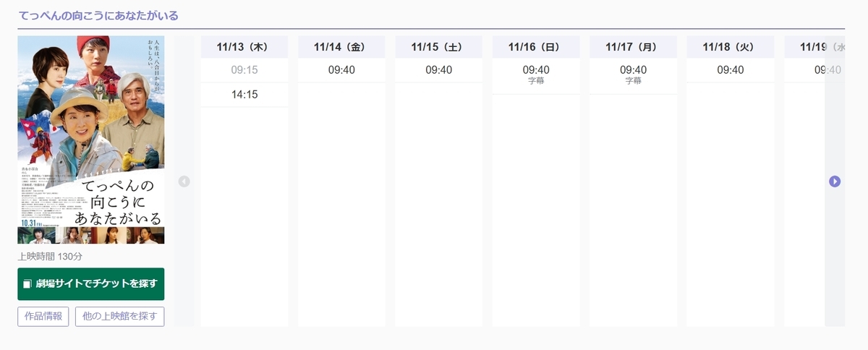Open the movie title link at top
Image resolution: width=868 pixels, height=350 pixels.
coord(98,14)
